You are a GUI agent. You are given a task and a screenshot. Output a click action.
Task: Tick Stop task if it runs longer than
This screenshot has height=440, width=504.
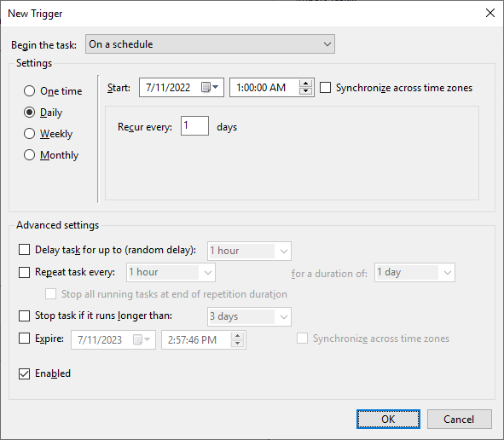[24, 316]
